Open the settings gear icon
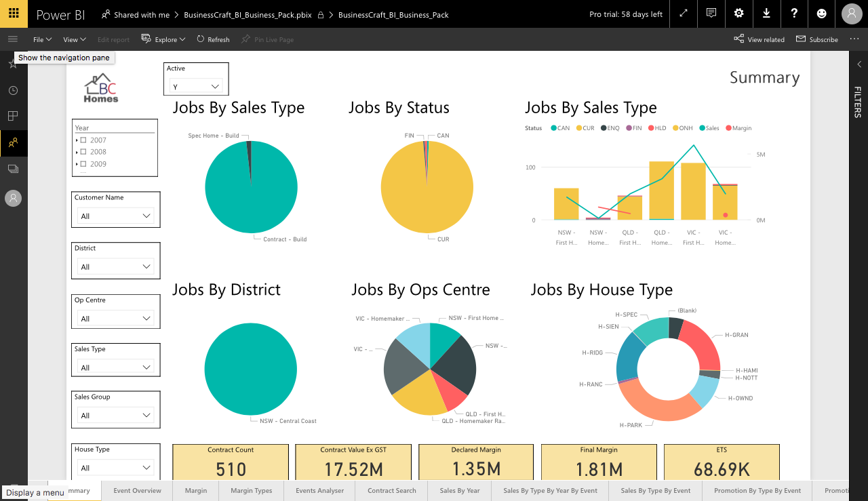The height and width of the screenshot is (501, 868). click(x=738, y=14)
